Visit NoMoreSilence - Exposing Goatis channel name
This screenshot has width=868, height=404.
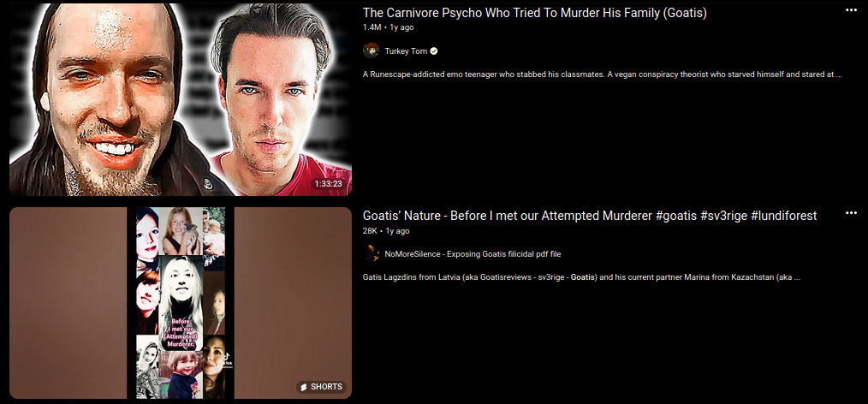[473, 254]
